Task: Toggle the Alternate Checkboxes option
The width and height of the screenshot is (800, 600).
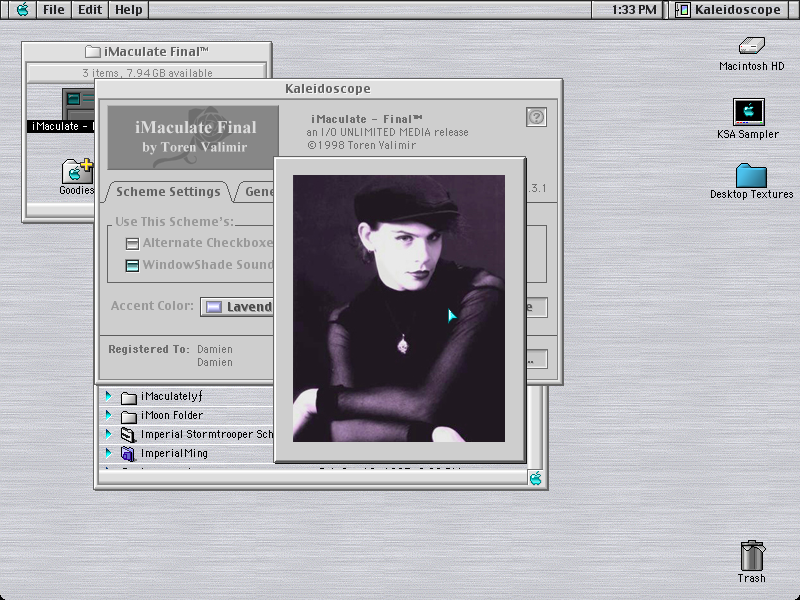Action: click(132, 243)
